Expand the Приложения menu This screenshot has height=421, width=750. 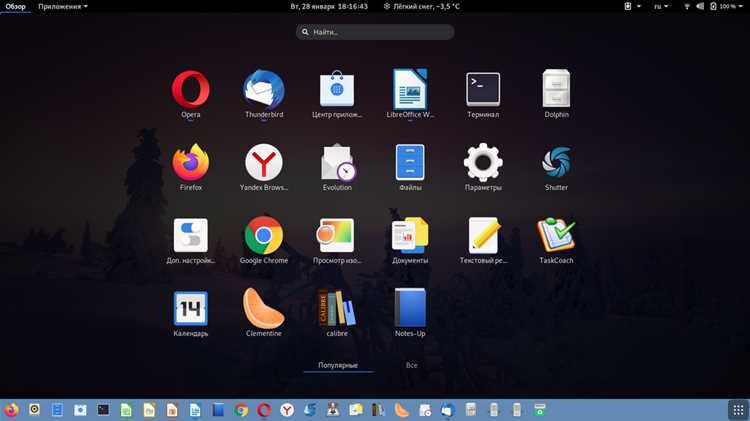(63, 6)
